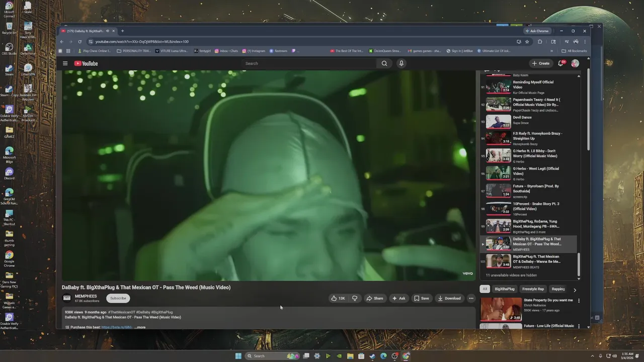644x362 pixels.
Task: Open Play Chess Online bookmark
Action: (94, 51)
